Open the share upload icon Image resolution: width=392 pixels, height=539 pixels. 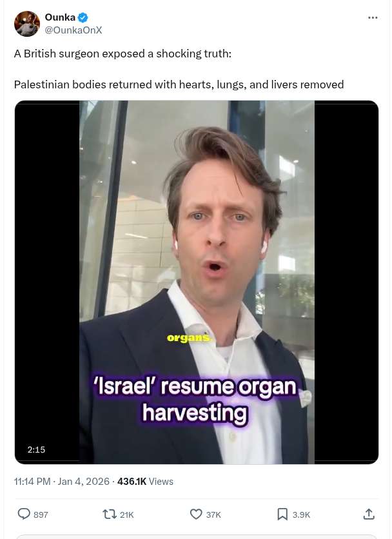[369, 514]
